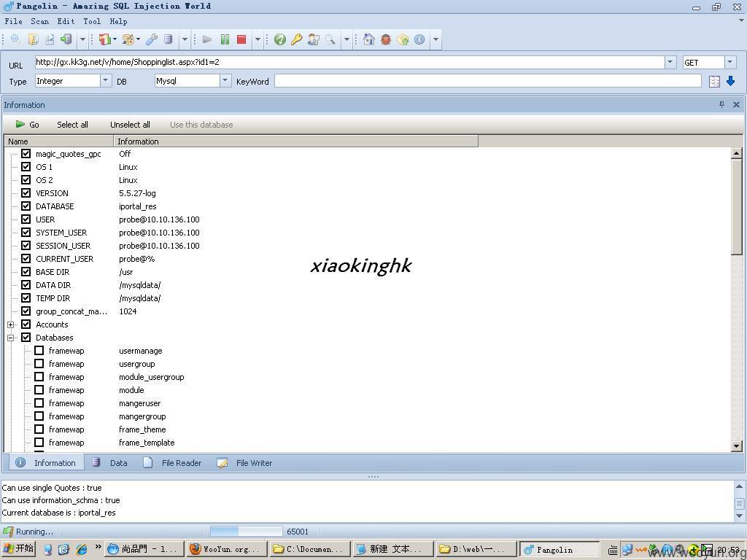Toggle the Databases checkbox

(26, 337)
